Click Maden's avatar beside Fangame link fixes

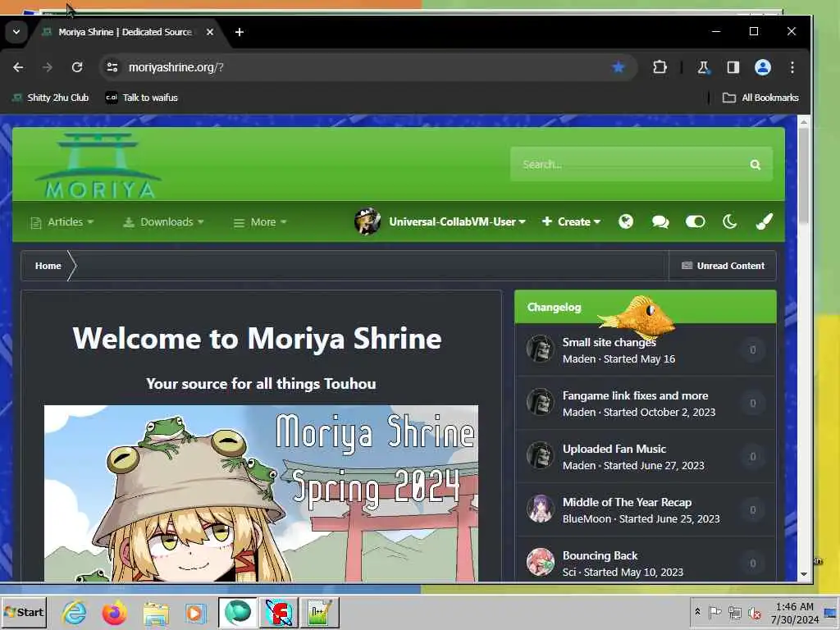(540, 402)
